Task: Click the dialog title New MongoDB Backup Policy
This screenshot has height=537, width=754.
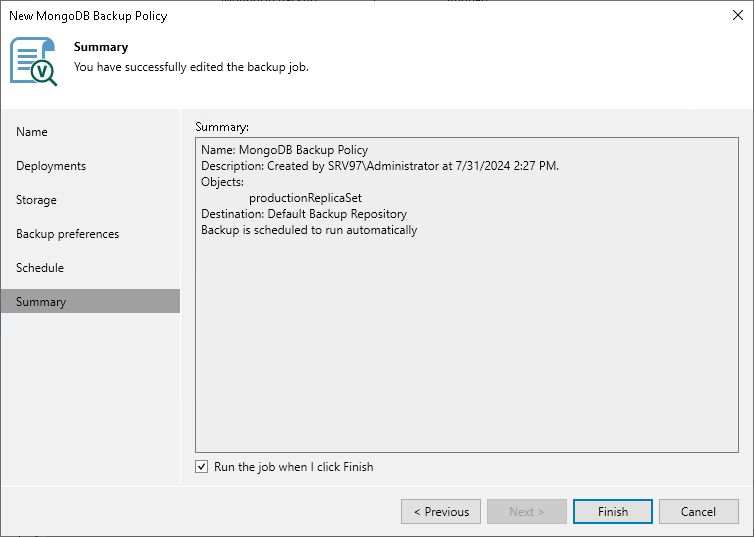Action: point(88,16)
